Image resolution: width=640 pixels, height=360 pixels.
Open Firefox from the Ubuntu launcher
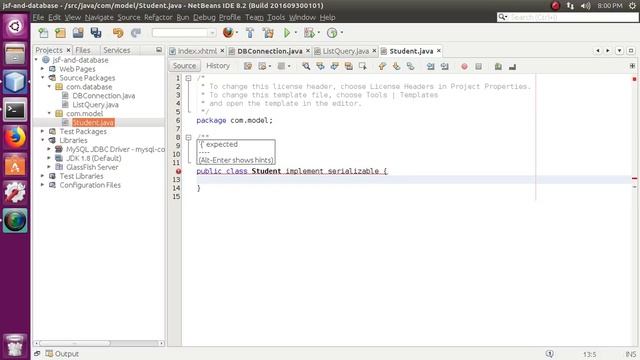click(x=15, y=137)
